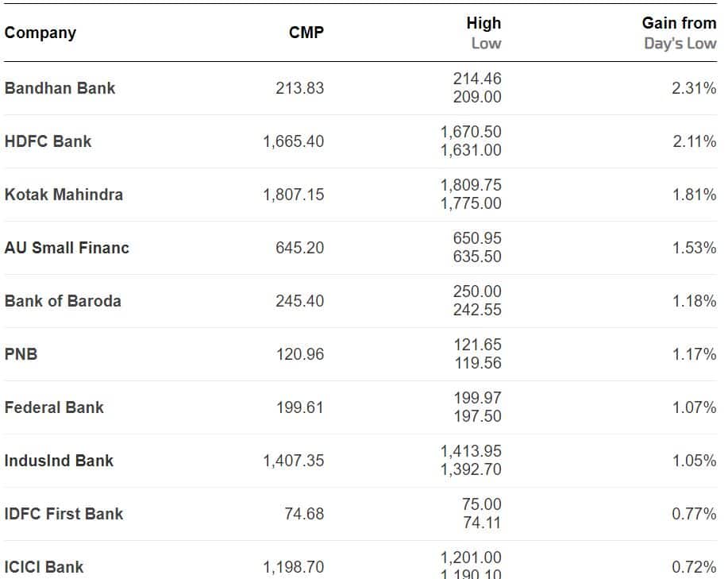Select the PNB CMP value 120.96
The image size is (728, 579).
pos(300,354)
